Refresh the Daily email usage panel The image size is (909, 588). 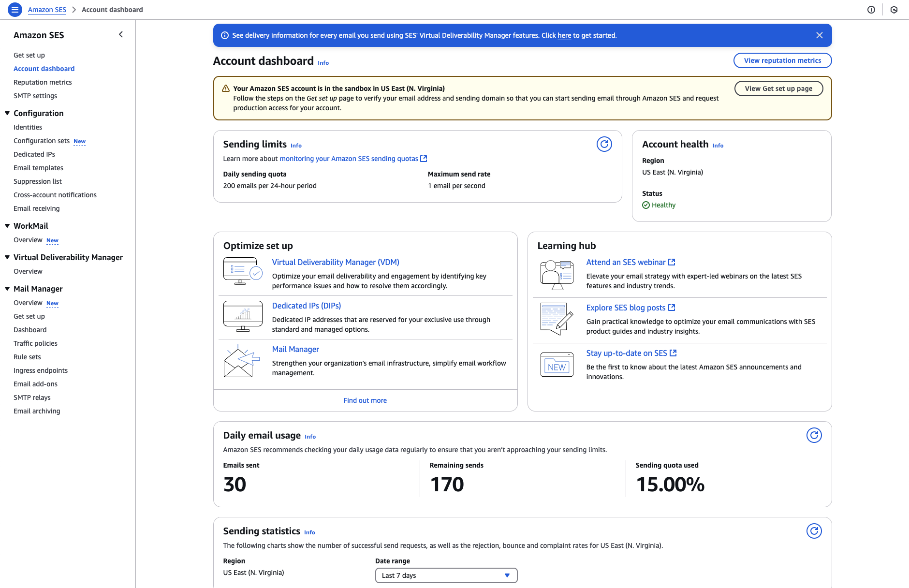[x=814, y=435]
